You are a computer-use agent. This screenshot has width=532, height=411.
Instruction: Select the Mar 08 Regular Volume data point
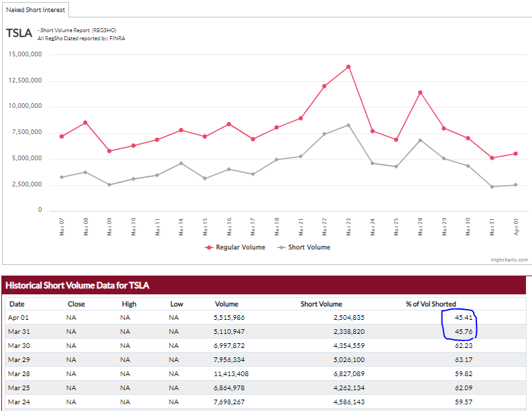85,123
